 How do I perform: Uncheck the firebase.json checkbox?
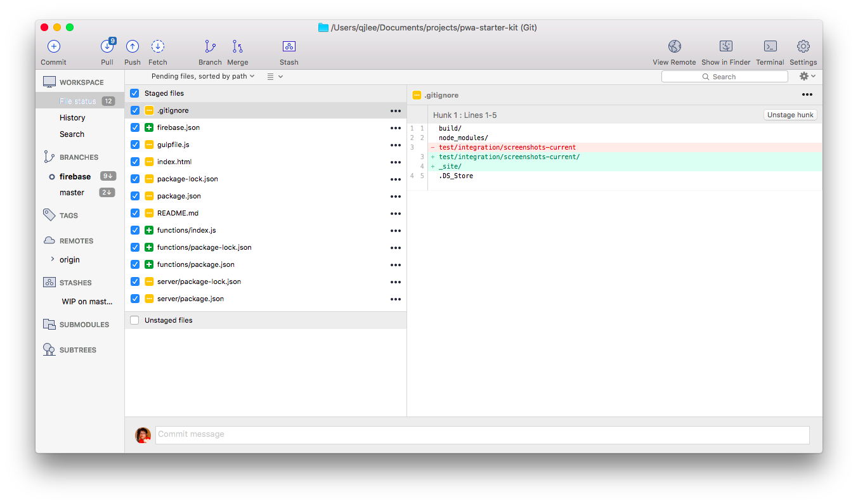point(135,127)
